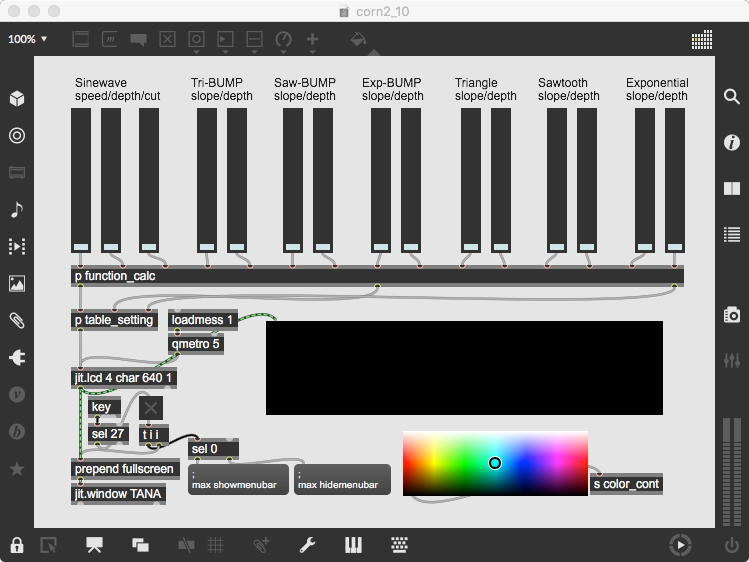This screenshot has width=749, height=562.
Task: Select the s color_cont object
Action: (x=626, y=484)
